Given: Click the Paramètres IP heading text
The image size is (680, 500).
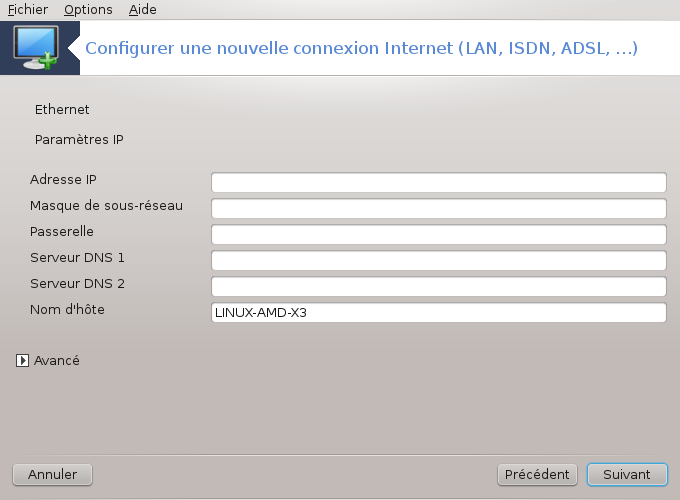Looking at the screenshot, I should [79, 140].
